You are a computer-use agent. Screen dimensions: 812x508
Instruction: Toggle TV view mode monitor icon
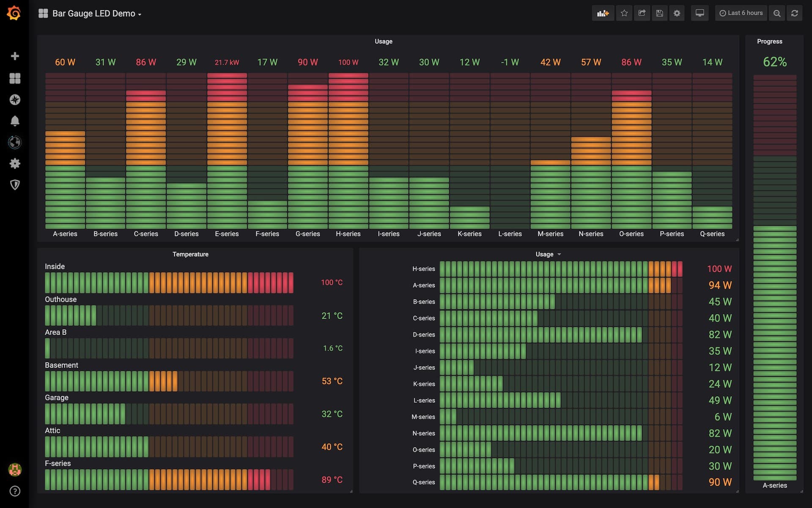(700, 13)
